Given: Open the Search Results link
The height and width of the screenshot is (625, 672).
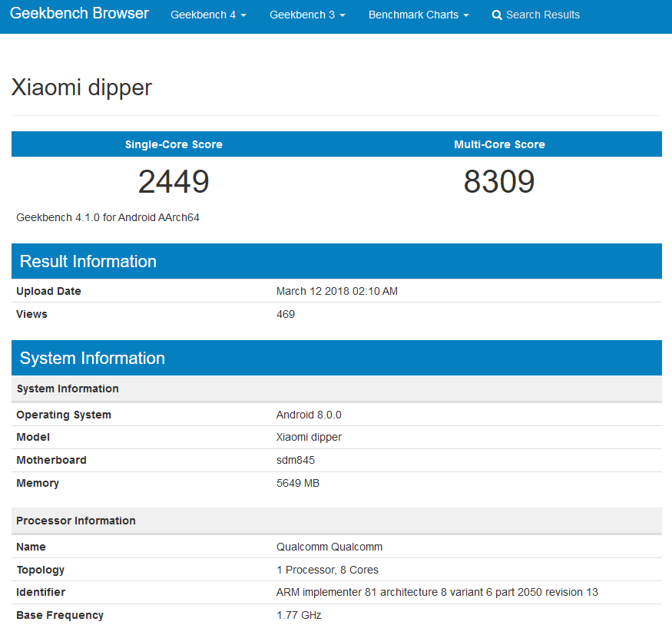Looking at the screenshot, I should click(x=536, y=15).
